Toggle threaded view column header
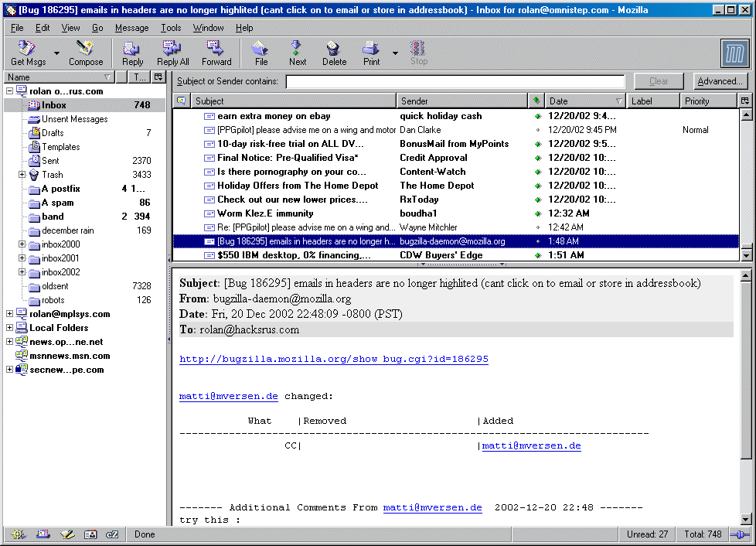756x546 pixels. tap(181, 101)
